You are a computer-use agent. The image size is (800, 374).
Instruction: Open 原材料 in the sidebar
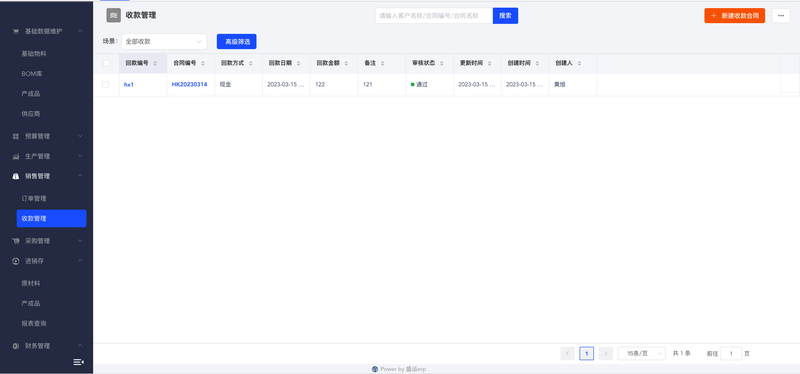(x=31, y=283)
